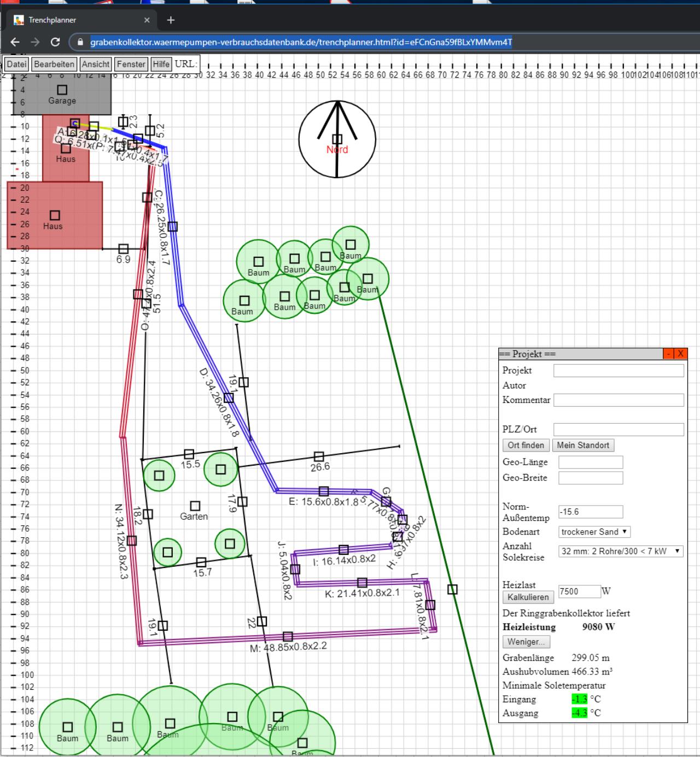Viewport: 700px width, 757px height.
Task: Open the Anzahl Solekreise dropdown
Action: pos(621,551)
